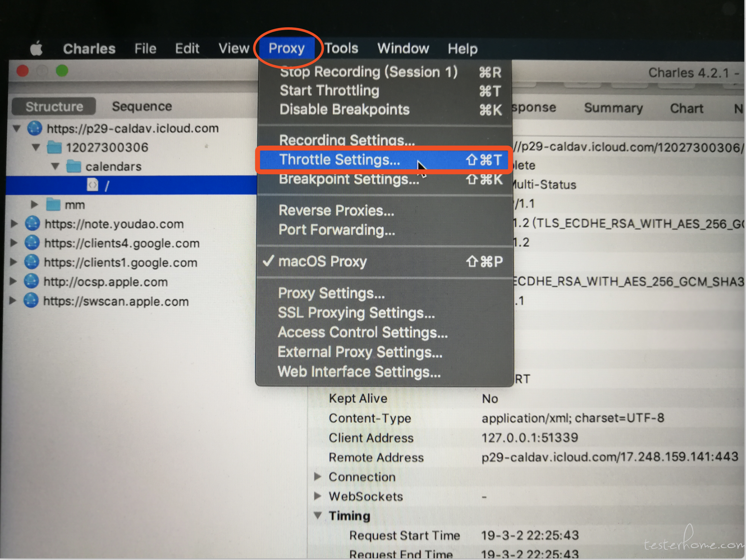This screenshot has height=560, width=746.
Task: Expand the mm folder
Action: pyautogui.click(x=34, y=205)
